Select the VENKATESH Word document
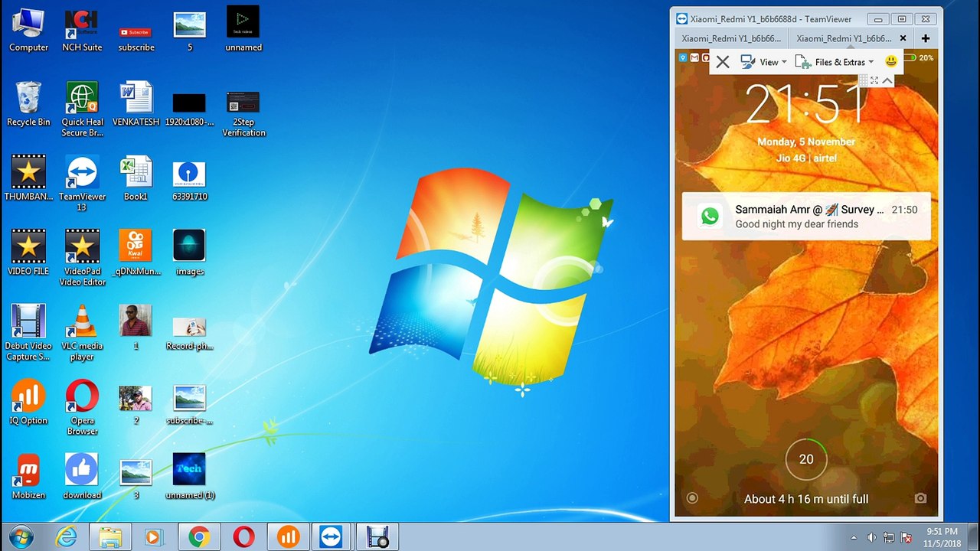This screenshot has height=551, width=980. (x=136, y=104)
